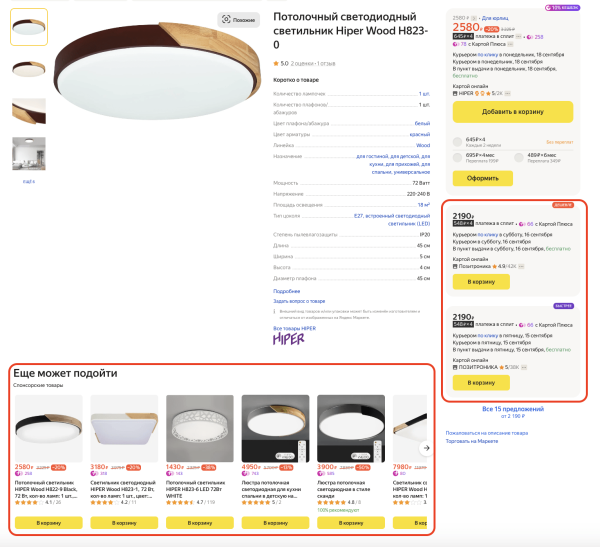Open the Позитроника seller info ellipsis

(x=521, y=266)
